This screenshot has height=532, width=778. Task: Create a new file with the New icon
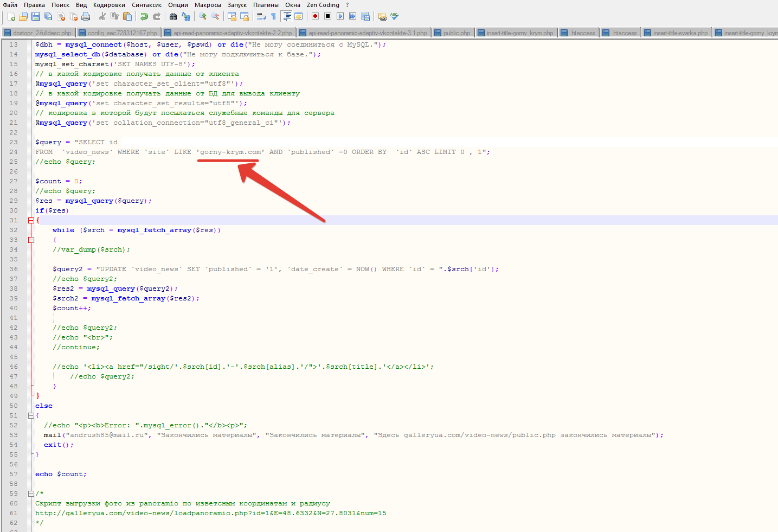coord(11,16)
